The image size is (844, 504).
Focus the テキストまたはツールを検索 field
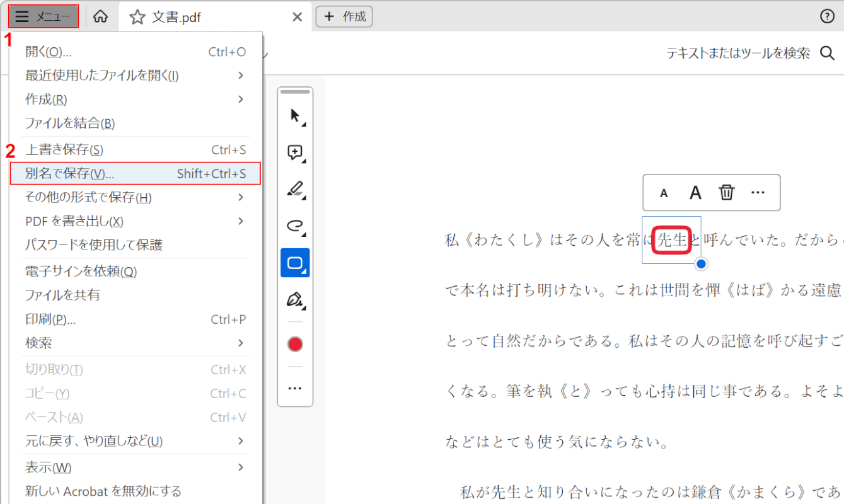click(x=738, y=54)
